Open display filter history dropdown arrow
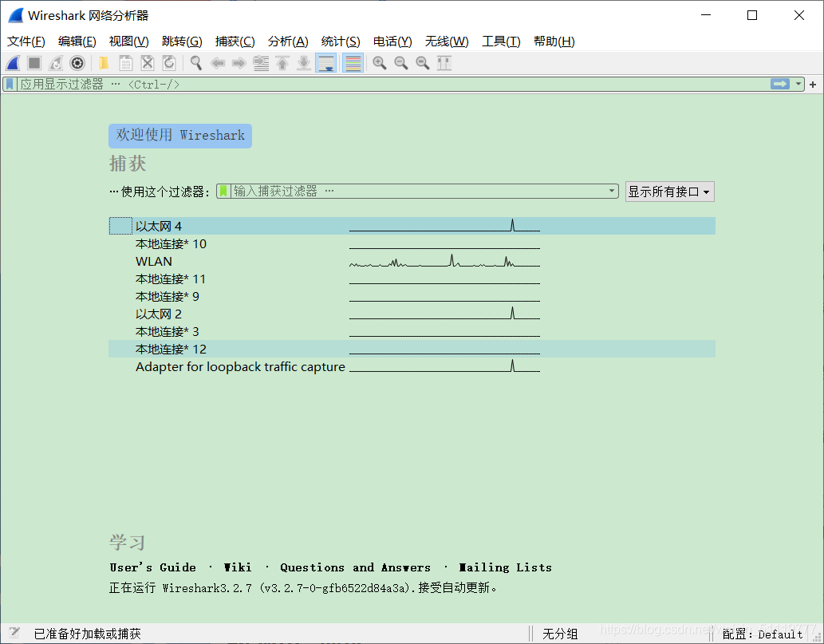Viewport: 824px width, 644px height. (798, 84)
